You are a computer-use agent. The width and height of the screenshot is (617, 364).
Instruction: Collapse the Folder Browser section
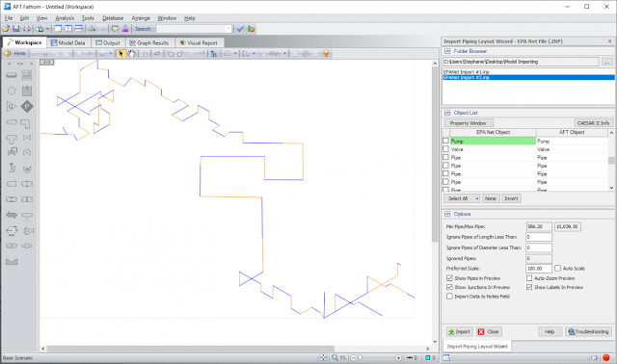click(x=447, y=51)
